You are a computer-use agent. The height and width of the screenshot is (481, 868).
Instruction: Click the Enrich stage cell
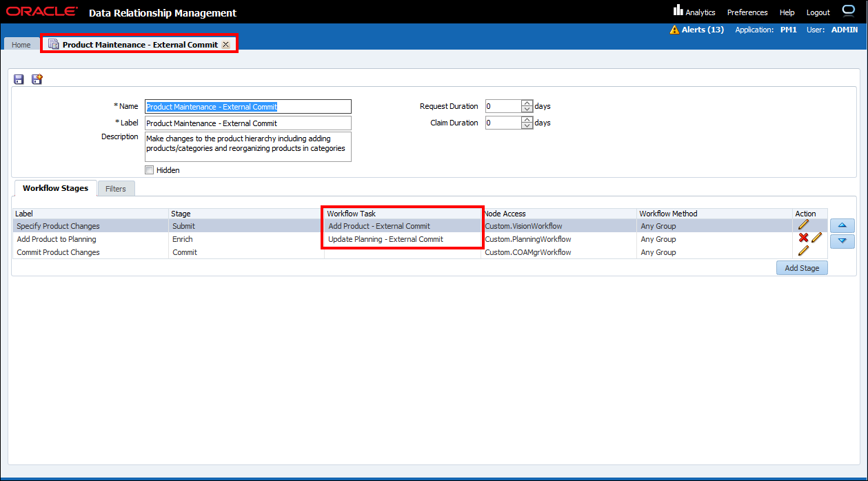pos(183,239)
